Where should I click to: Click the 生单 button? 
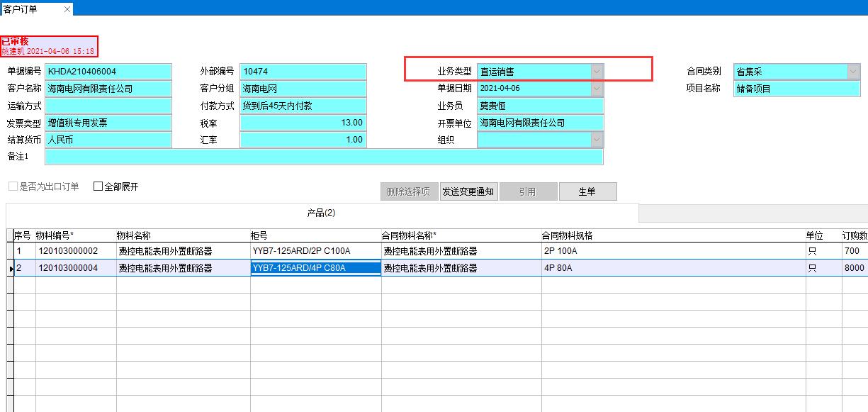(587, 191)
